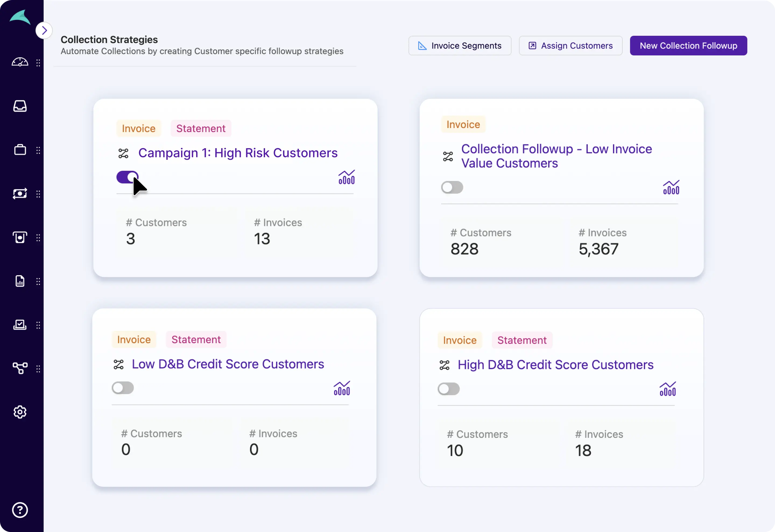Enable Low D&B Credit Score Customers toggle
775x532 pixels.
point(123,388)
